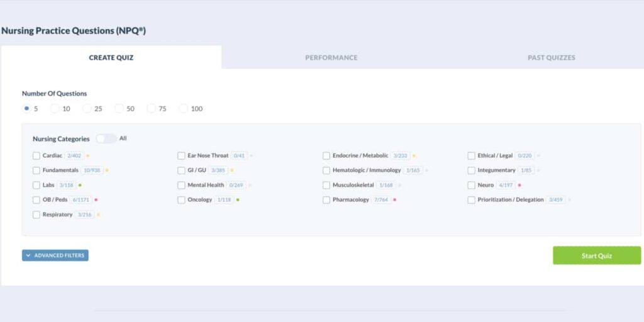Choose 100 questions option

pos(183,108)
